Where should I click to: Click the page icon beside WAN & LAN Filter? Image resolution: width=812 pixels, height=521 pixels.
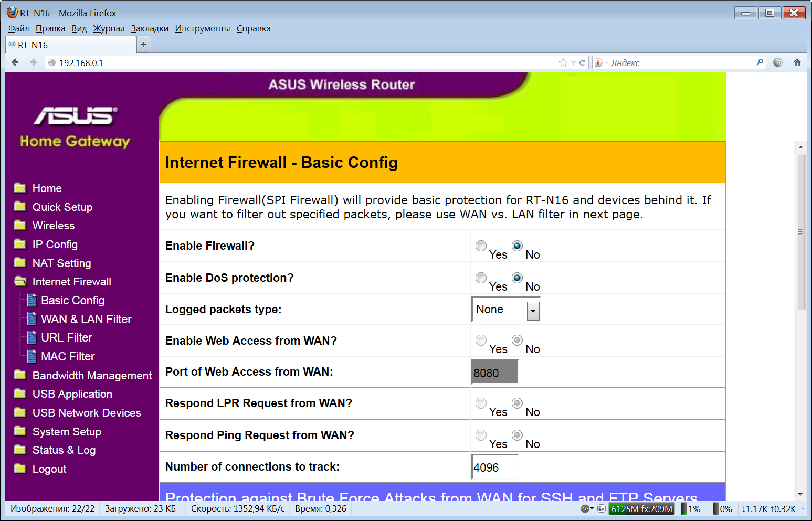point(31,319)
